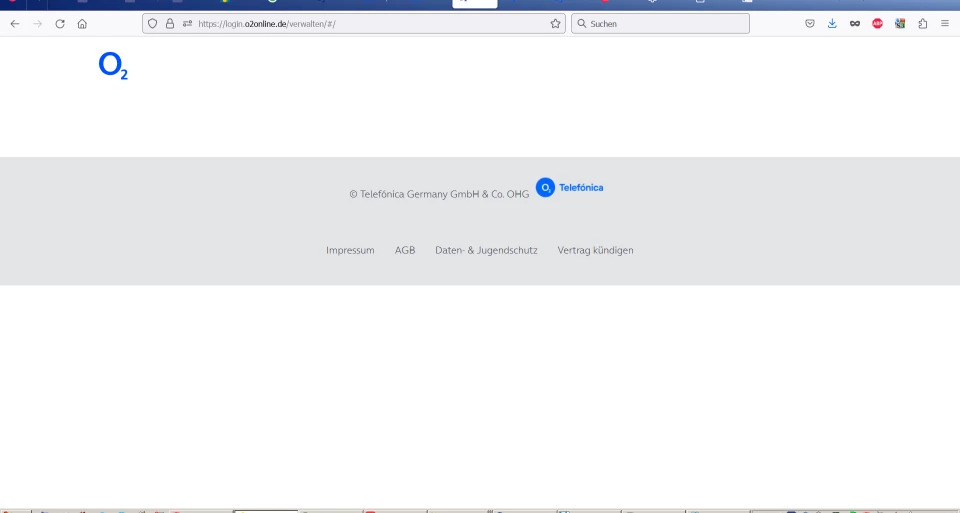The image size is (960, 513).
Task: Click the forward navigation arrow
Action: [37, 24]
